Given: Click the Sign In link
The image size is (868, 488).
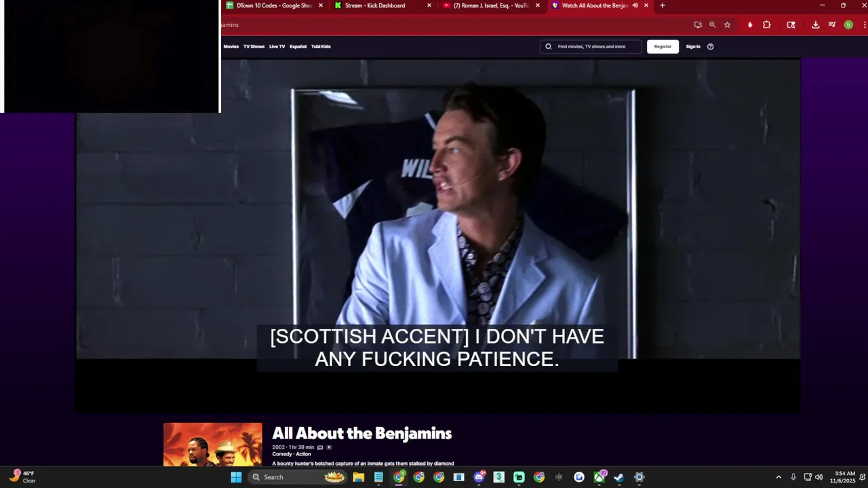Looking at the screenshot, I should [x=693, y=46].
